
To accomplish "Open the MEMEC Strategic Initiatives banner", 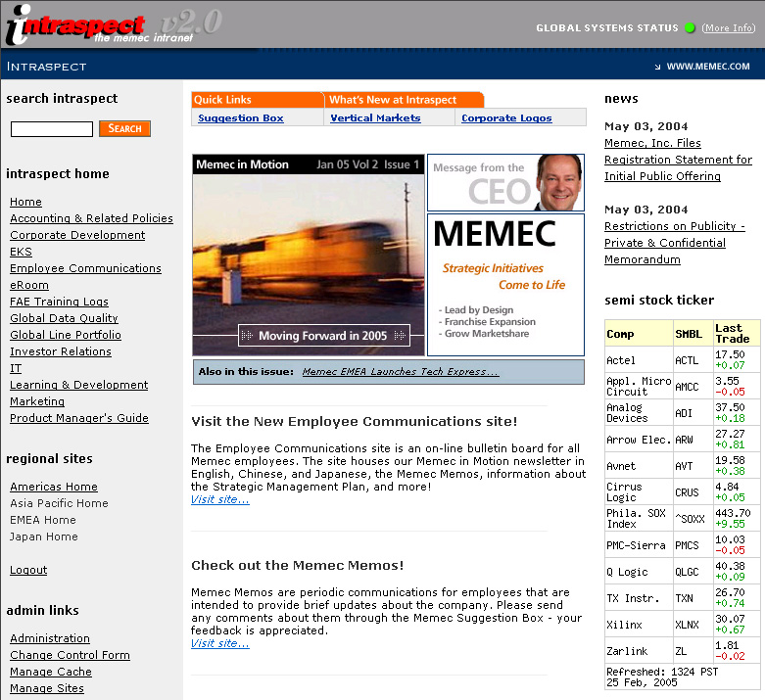I will point(504,284).
